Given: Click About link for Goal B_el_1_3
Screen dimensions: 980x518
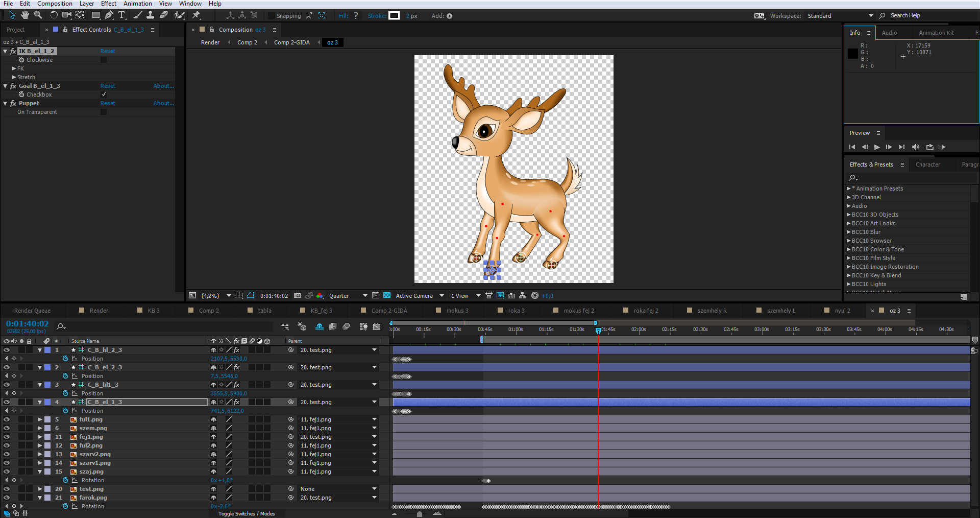Looking at the screenshot, I should (x=163, y=86).
